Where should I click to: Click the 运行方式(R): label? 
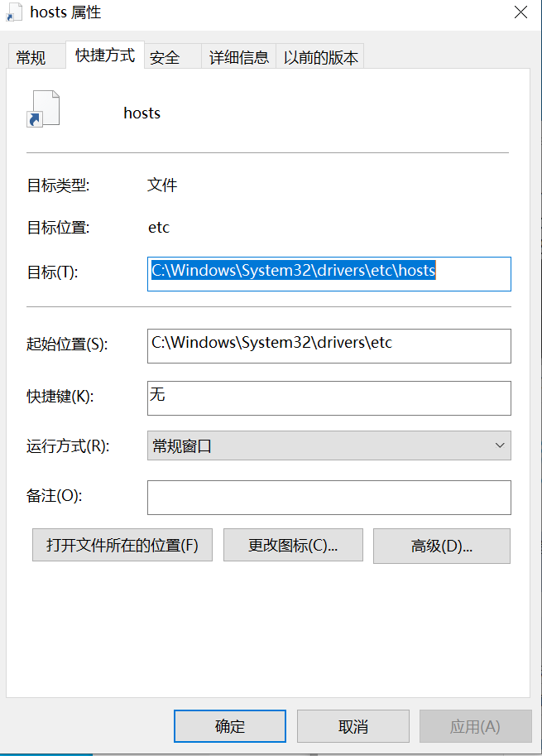point(68,446)
